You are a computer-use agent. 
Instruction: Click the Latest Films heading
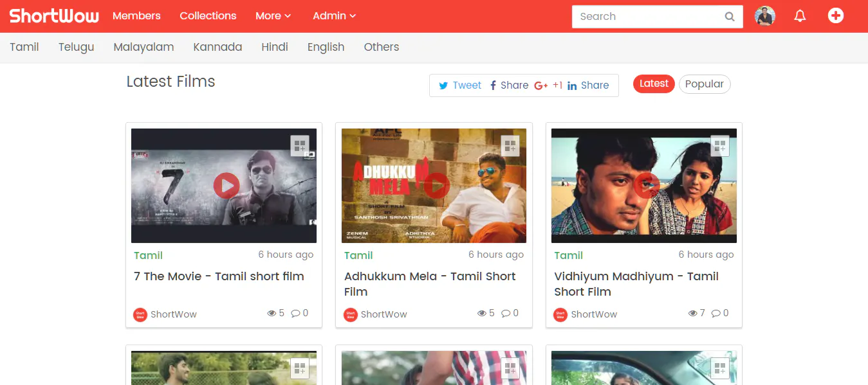(171, 82)
